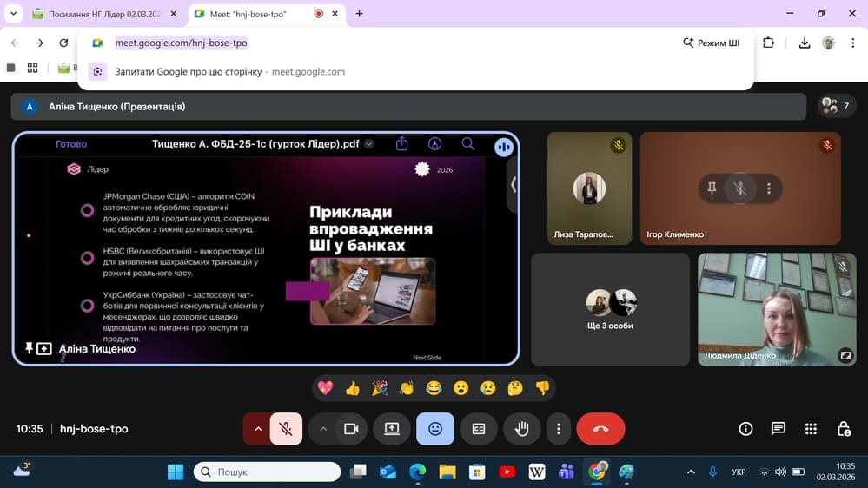Image resolution: width=868 pixels, height=488 pixels.
Task: Open meeting details info icon
Action: point(745,429)
